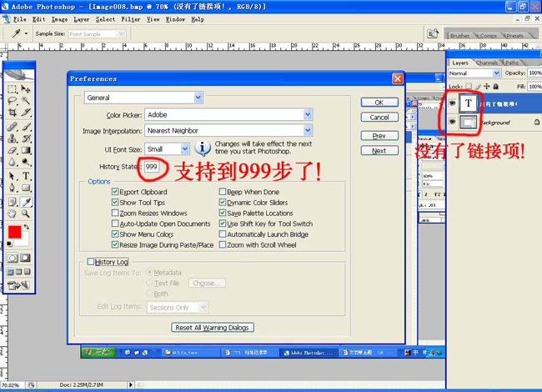The image size is (542, 392).
Task: Open the Color Picker dropdown
Action: (228, 114)
